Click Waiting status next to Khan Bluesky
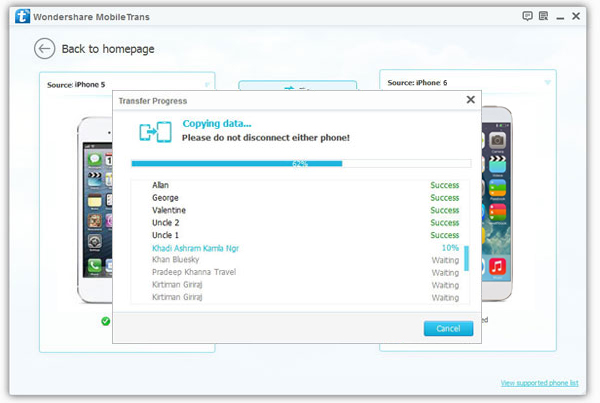Screen dimensions: 600x403 pos(445,260)
